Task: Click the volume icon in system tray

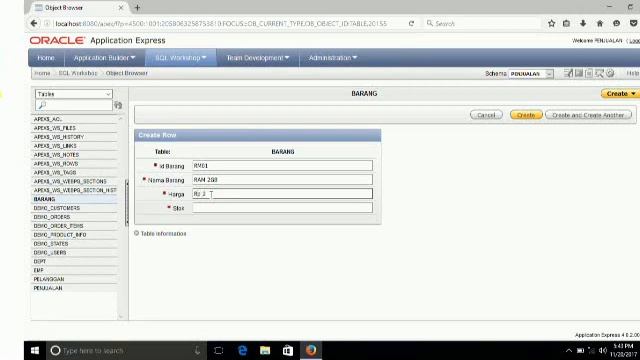Action: click(x=602, y=350)
